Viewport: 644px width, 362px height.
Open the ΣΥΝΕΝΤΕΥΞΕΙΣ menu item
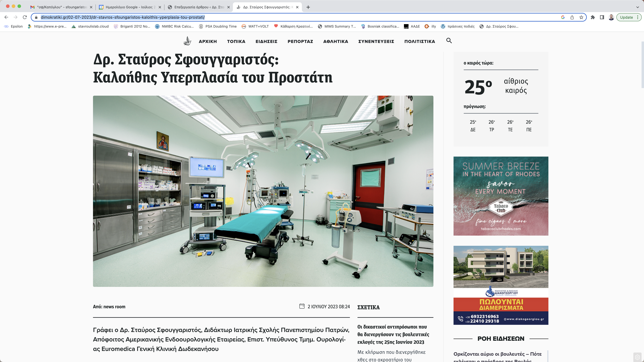(376, 42)
